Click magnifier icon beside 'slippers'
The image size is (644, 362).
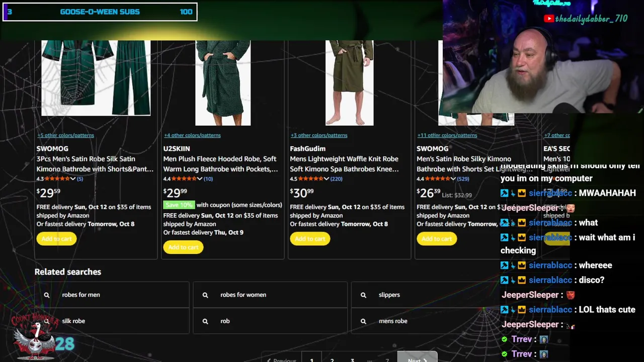(x=363, y=295)
